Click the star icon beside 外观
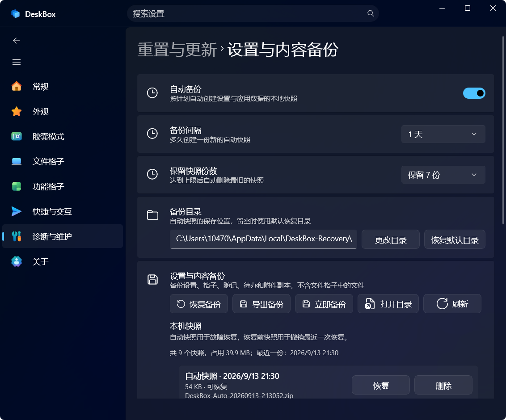 (17, 111)
